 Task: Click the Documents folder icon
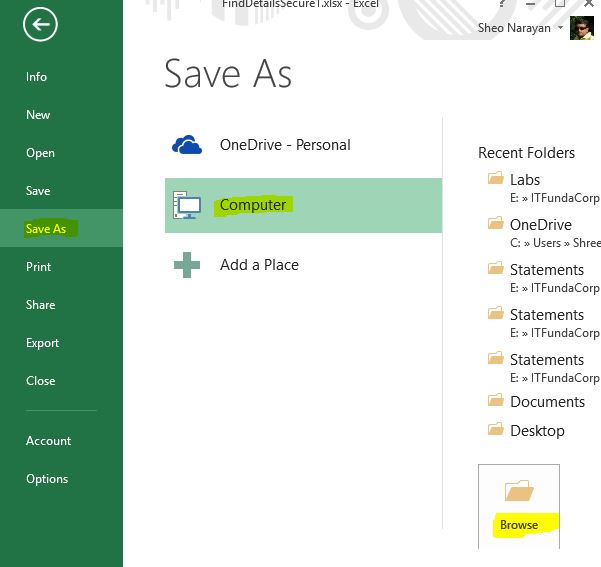496,400
